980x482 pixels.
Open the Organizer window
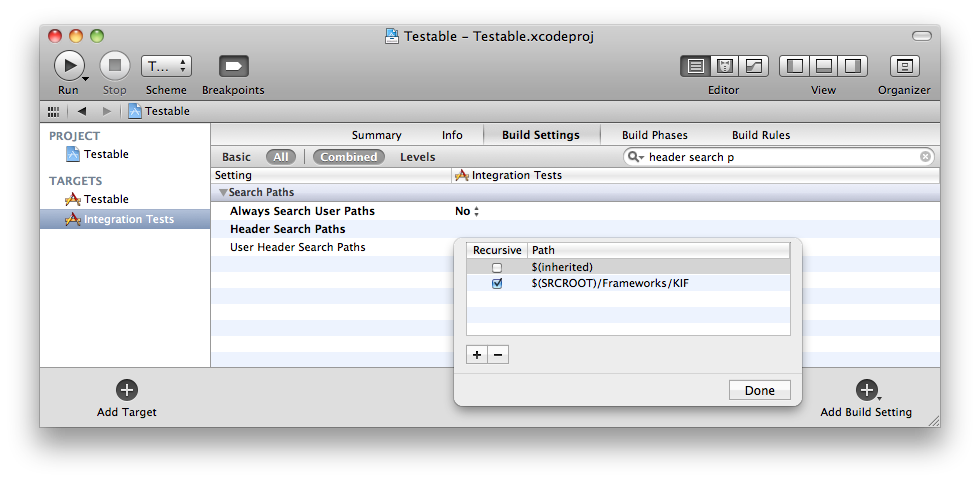pyautogui.click(x=904, y=66)
